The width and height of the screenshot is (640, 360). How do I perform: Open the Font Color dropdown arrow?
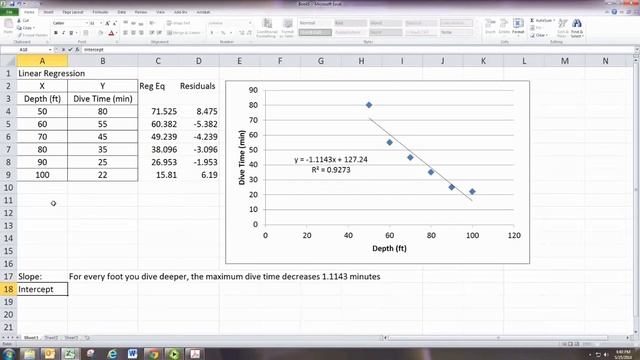point(116,33)
